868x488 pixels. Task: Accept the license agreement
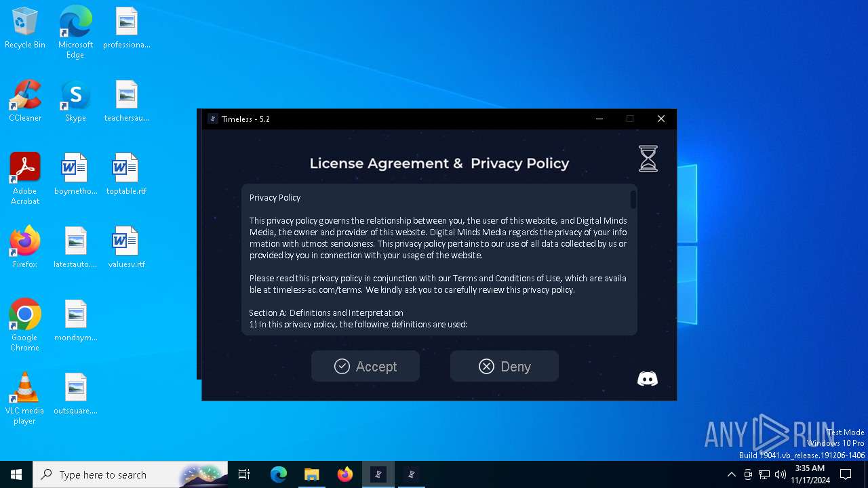click(366, 366)
